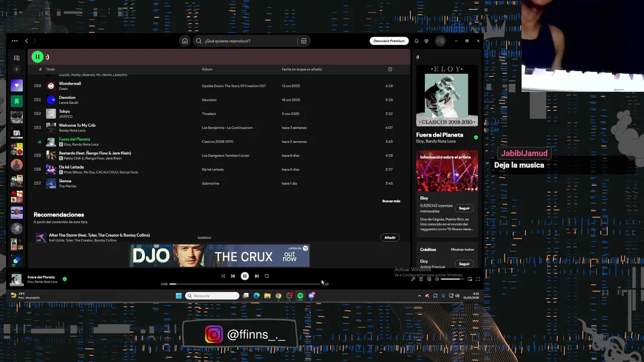Open Liked Songs heart playlist
This screenshot has height=362, width=644.
click(17, 85)
